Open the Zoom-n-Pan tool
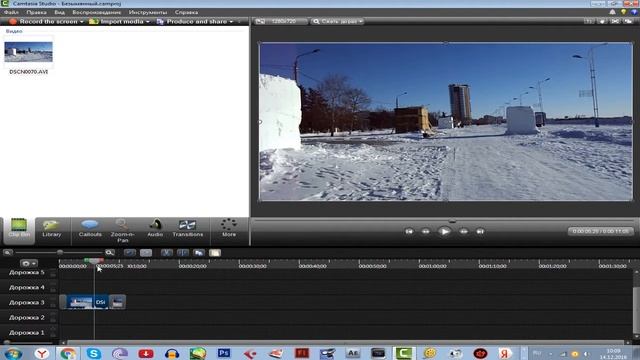This screenshot has width=640, height=360. click(x=122, y=231)
